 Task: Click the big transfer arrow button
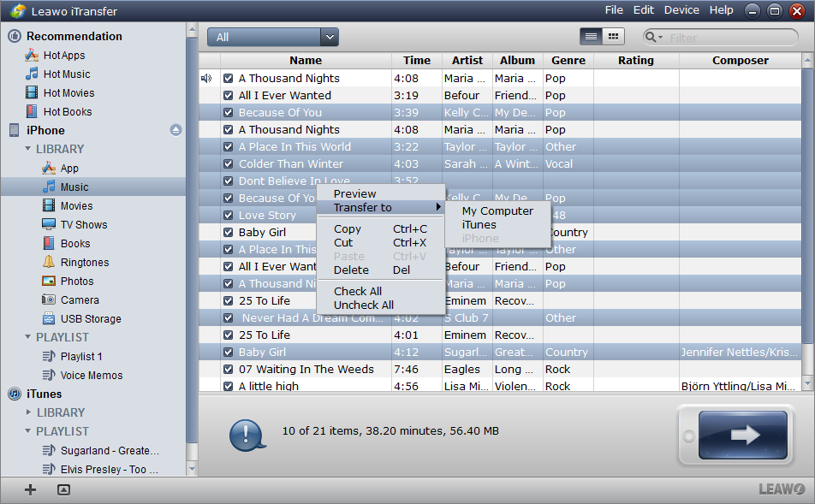pos(742,435)
